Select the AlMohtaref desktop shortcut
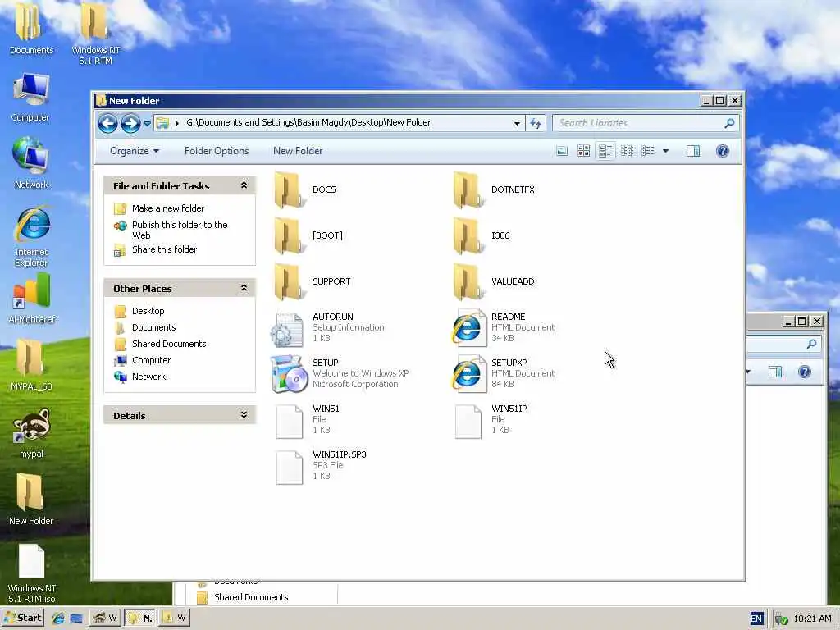Image resolution: width=840 pixels, height=630 pixels. pos(31,299)
